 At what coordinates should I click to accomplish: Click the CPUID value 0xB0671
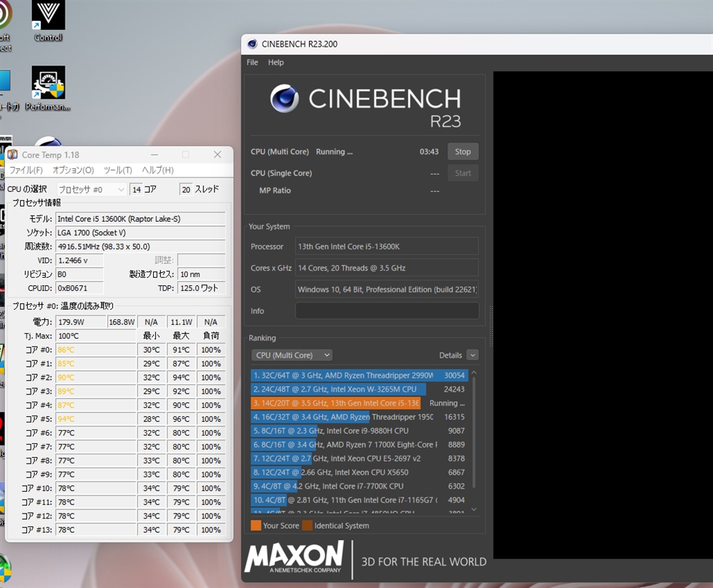tap(79, 288)
